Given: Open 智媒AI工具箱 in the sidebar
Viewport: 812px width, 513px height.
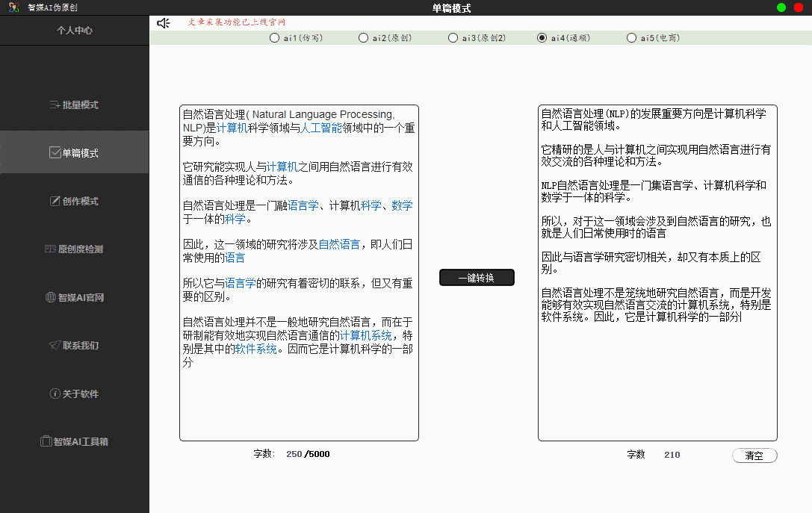Looking at the screenshot, I should tap(74, 441).
